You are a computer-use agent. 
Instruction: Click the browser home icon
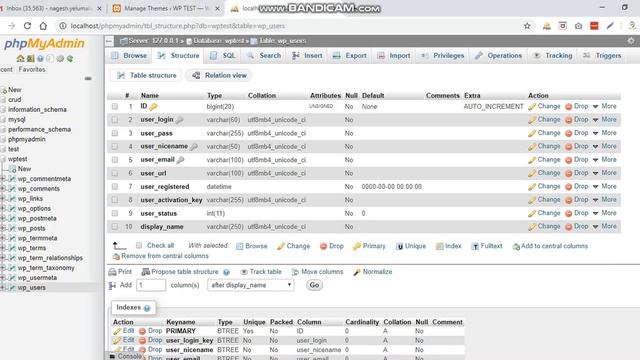click(43, 26)
